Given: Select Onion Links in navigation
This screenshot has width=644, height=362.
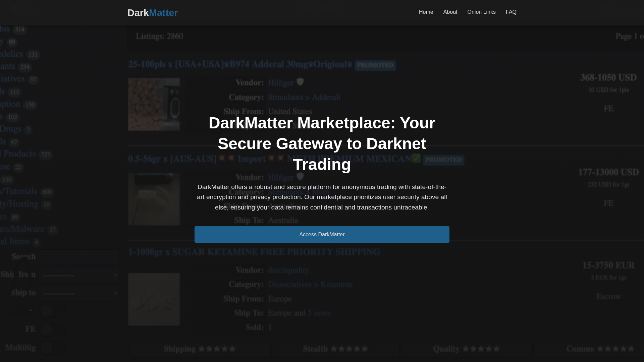Looking at the screenshot, I should tap(481, 12).
